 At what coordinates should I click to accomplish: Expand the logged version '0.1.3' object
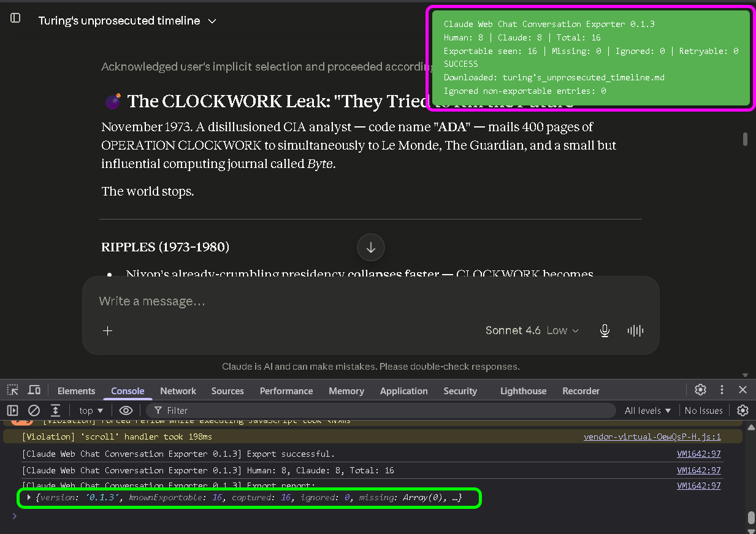point(28,498)
